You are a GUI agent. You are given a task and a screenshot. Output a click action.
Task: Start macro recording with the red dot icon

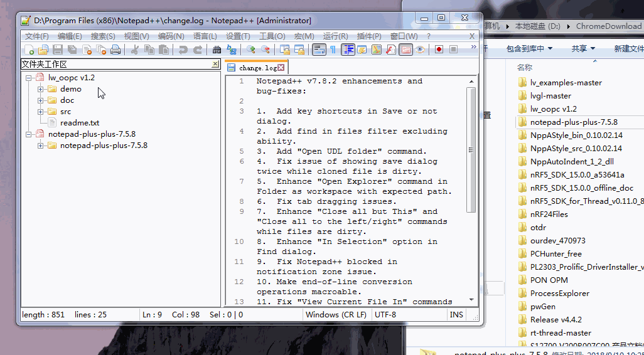coord(439,50)
